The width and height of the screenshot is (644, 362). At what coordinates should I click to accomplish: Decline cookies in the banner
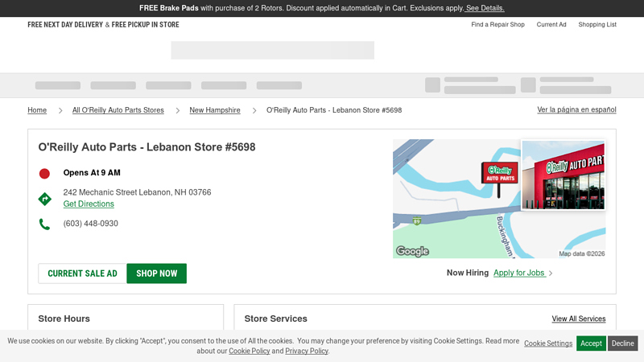[x=622, y=343]
